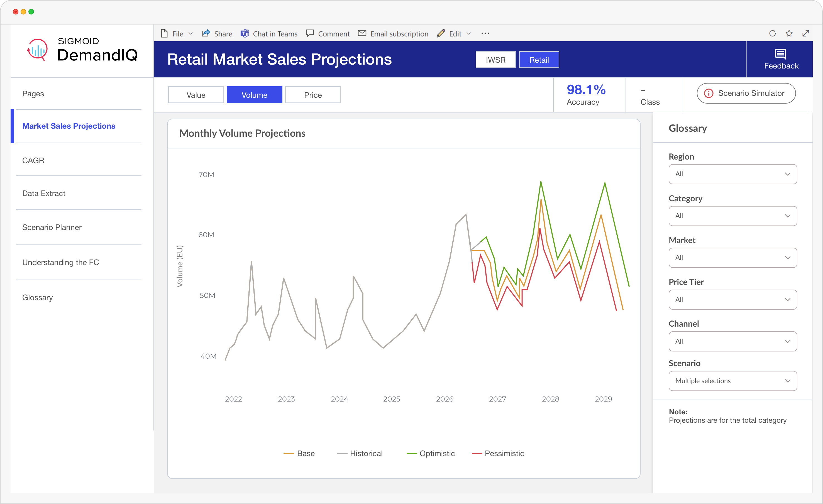Toggle data source to IWSR
Viewport: 823px width, 504px height.
[x=495, y=60]
